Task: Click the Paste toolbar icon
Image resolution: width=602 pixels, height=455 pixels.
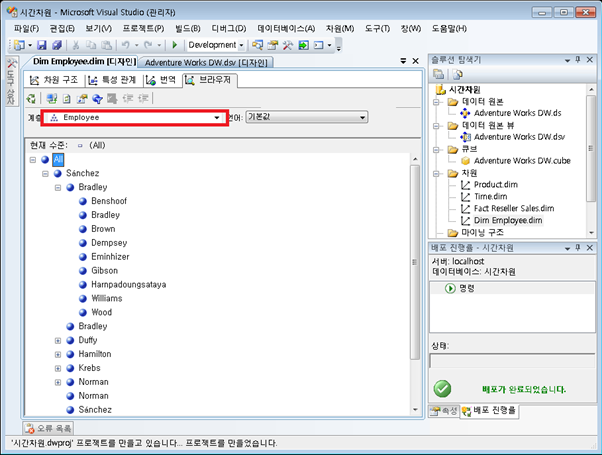Action: [106, 45]
